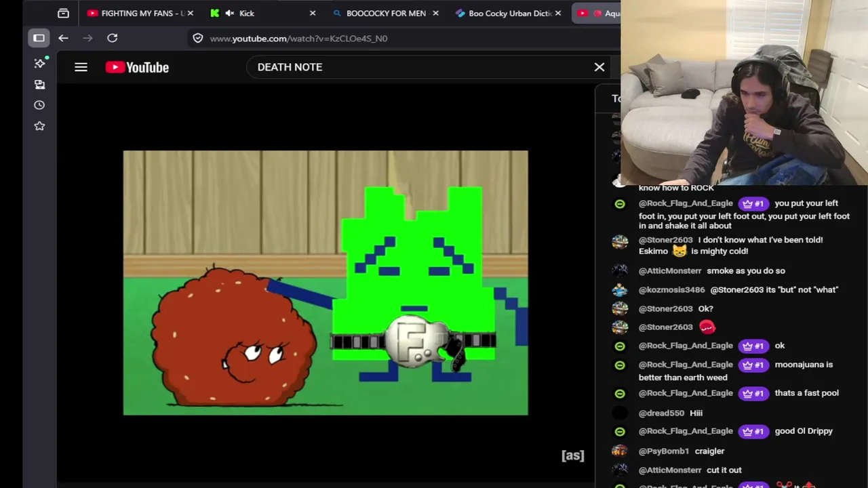
Task: Click the #1 badge on "thats a fast pool"
Action: tap(753, 393)
